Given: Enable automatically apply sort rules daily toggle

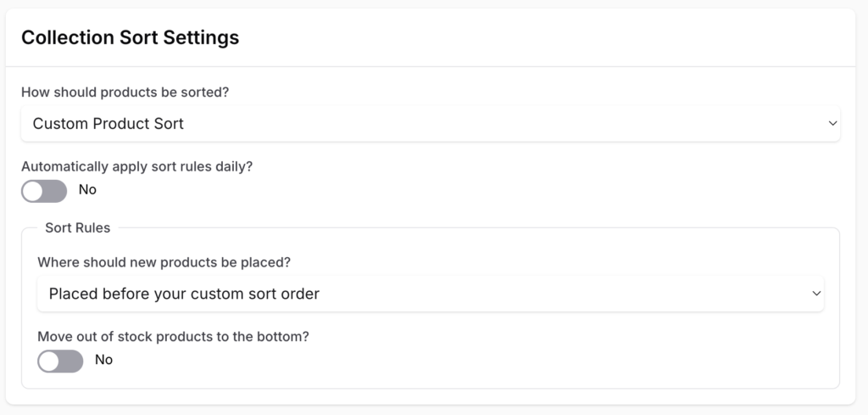Looking at the screenshot, I should point(44,191).
